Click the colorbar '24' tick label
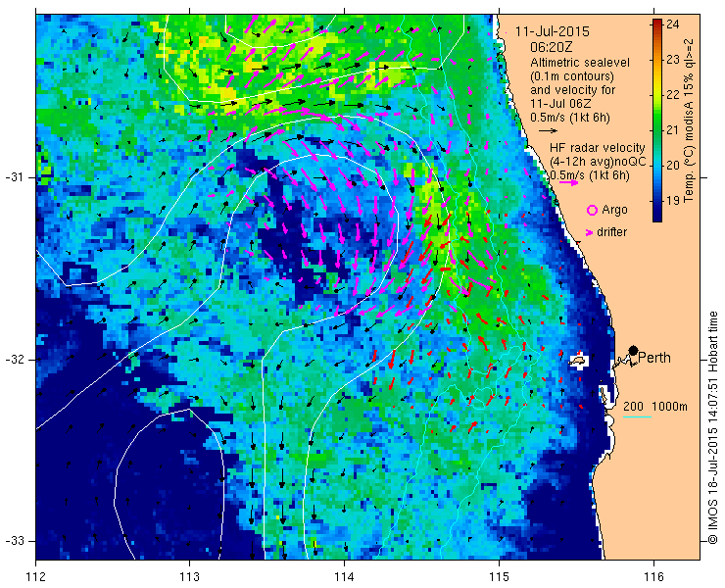This screenshot has width=725, height=588. tap(673, 24)
